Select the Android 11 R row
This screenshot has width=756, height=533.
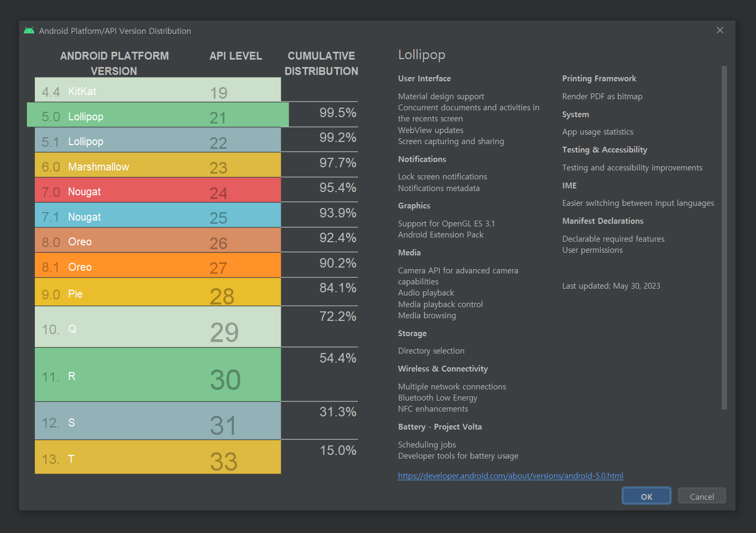click(158, 374)
